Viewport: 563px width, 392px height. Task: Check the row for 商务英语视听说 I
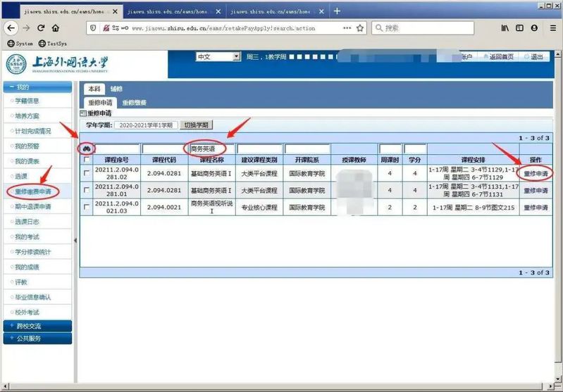click(87, 207)
